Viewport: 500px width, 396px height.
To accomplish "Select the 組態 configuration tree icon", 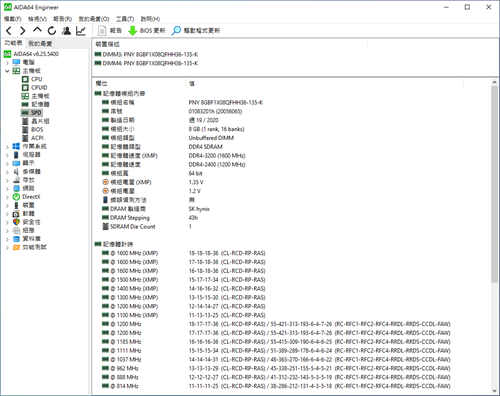I will tap(16, 230).
